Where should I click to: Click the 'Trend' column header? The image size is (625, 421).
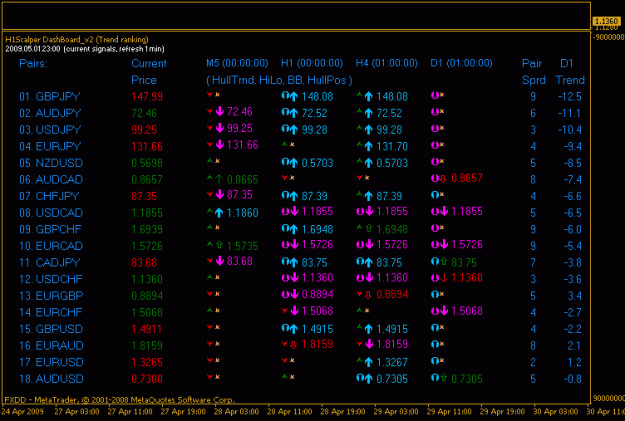click(x=570, y=80)
